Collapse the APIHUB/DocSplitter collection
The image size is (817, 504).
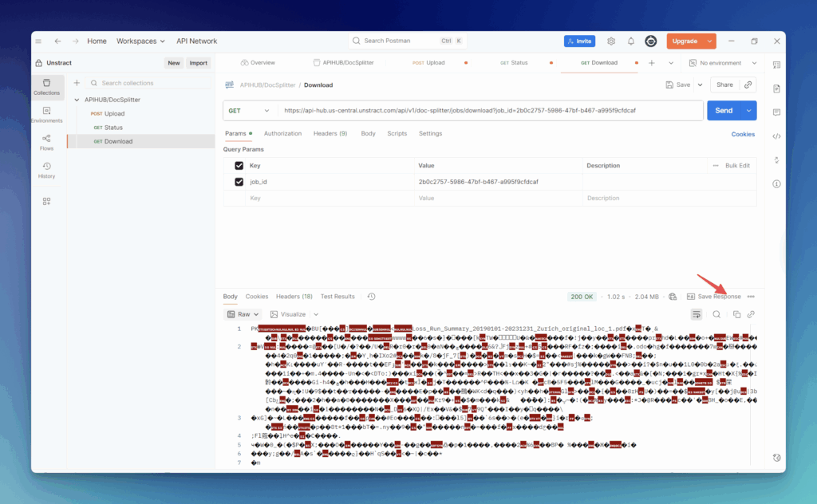pos(77,100)
